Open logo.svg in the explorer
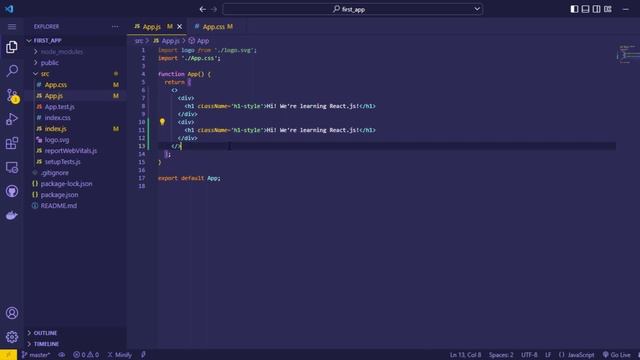 point(57,140)
